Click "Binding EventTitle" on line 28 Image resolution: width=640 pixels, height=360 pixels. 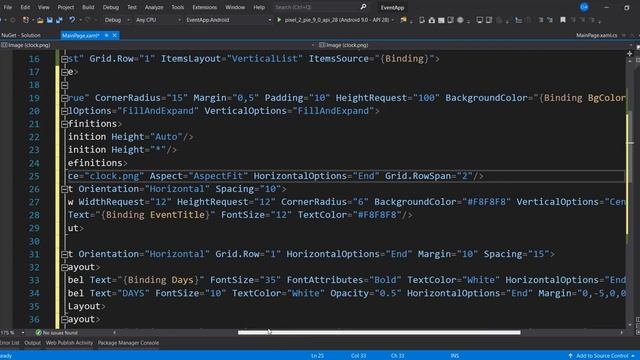[x=156, y=215]
